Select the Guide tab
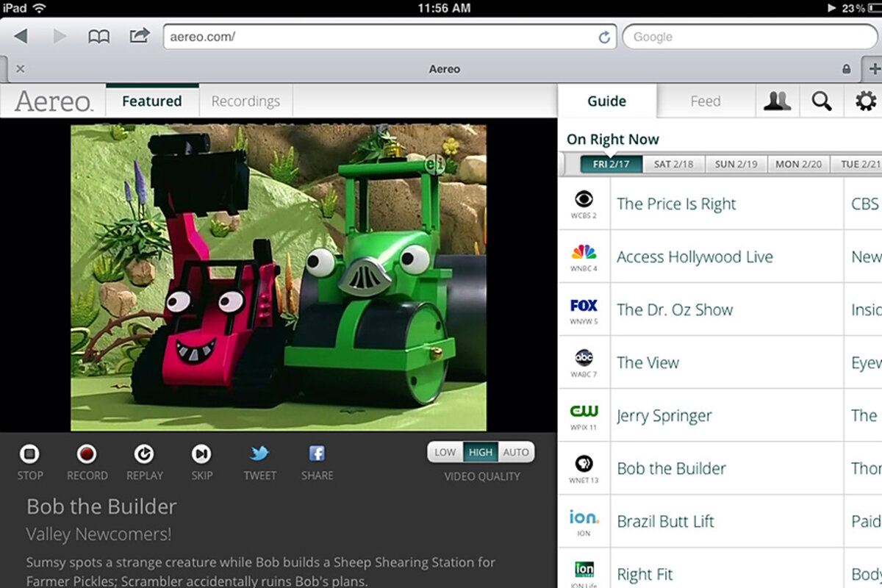The image size is (882, 588). point(606,101)
